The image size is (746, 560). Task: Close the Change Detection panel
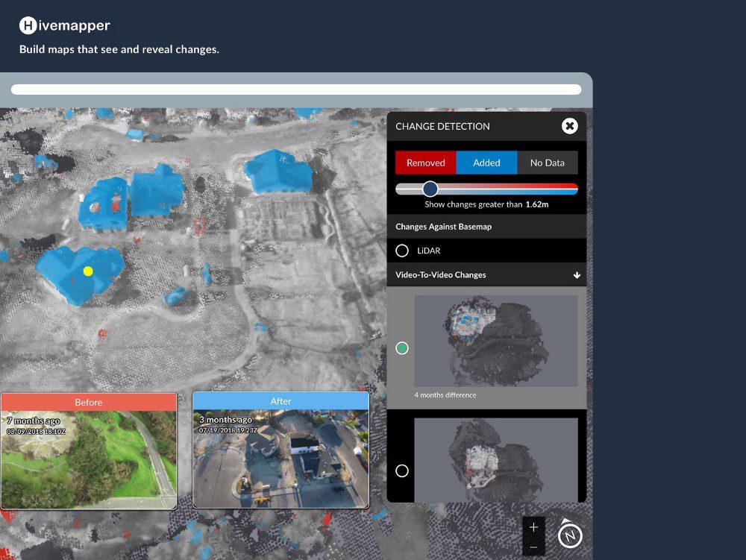point(569,126)
